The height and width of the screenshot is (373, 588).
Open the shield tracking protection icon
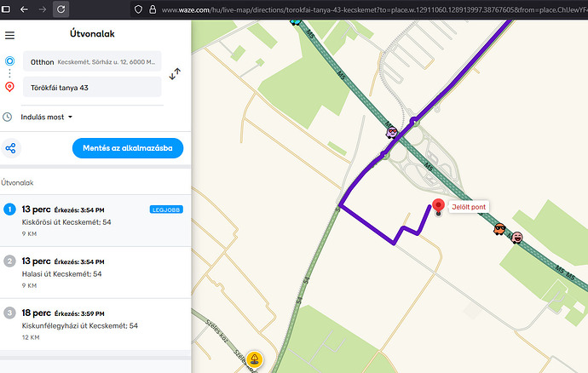pos(138,9)
